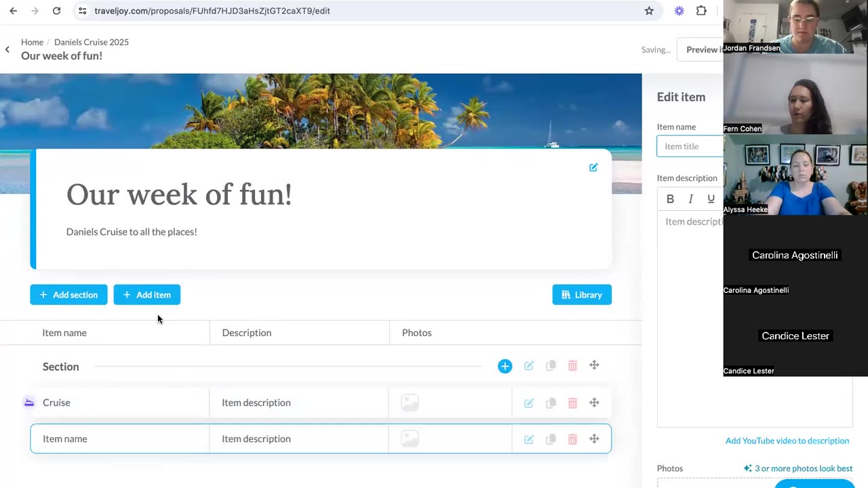Open site information icon in address bar

(x=82, y=11)
